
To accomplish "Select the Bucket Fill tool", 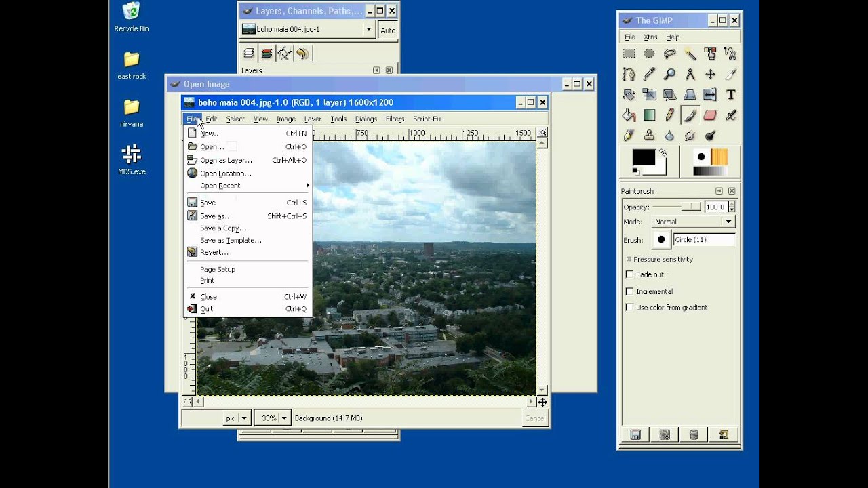I will tap(629, 115).
